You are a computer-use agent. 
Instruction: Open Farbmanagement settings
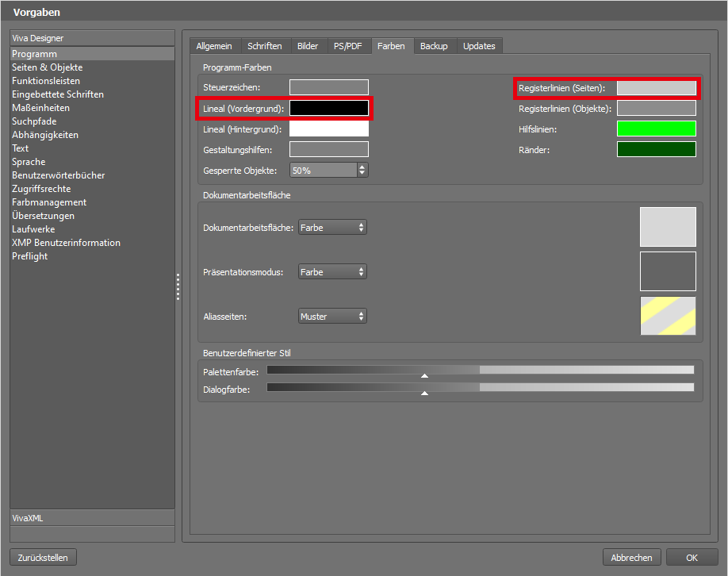(93, 202)
